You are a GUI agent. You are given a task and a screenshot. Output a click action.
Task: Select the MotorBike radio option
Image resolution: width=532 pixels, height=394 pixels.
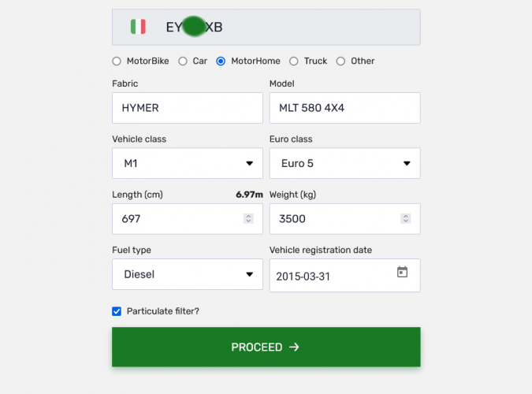[117, 61]
